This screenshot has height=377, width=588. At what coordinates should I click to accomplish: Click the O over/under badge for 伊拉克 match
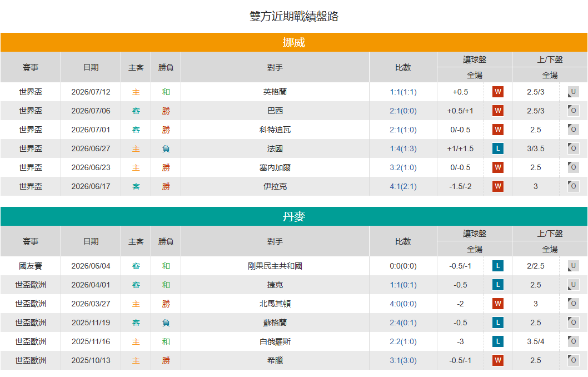pos(574,186)
